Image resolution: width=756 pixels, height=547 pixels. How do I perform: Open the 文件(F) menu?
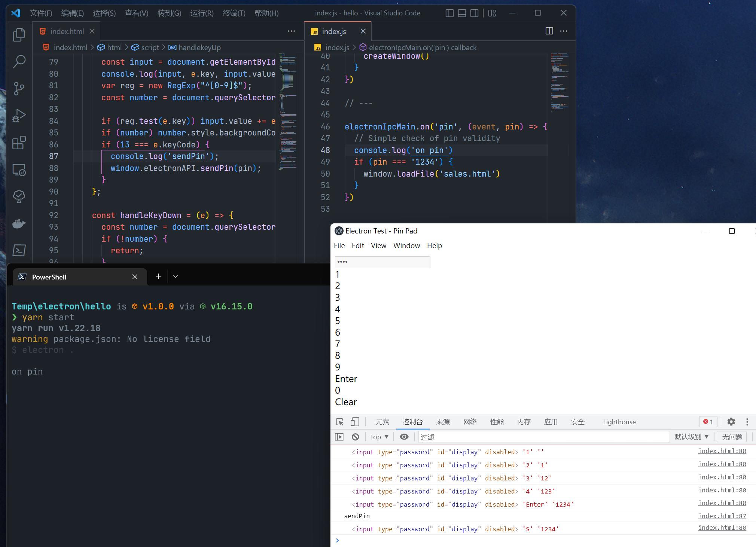click(x=41, y=13)
